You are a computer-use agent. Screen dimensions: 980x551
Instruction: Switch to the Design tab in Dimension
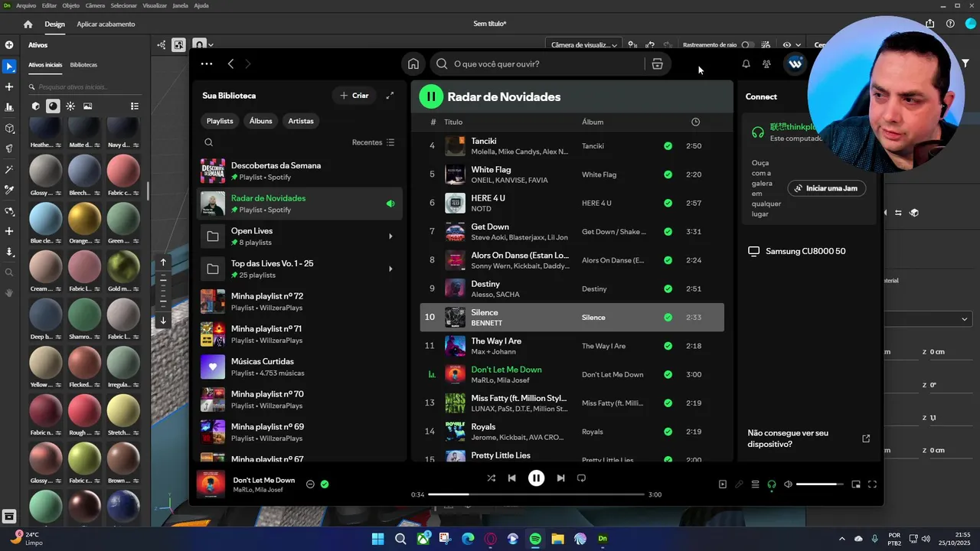coord(54,24)
